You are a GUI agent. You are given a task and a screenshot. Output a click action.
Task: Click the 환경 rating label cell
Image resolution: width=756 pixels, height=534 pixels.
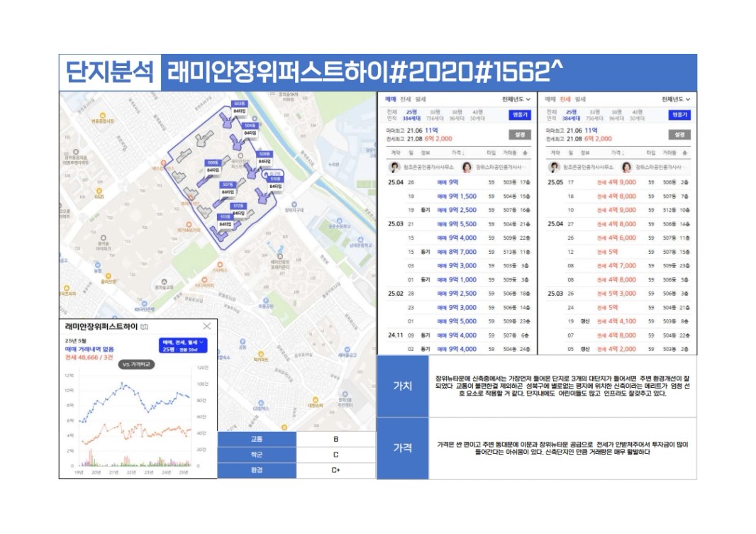coord(257,470)
